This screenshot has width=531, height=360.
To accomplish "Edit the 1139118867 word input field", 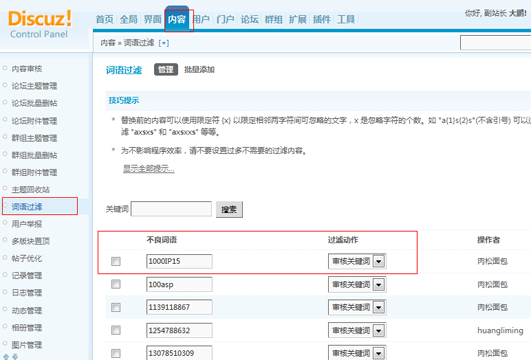I will (x=179, y=307).
